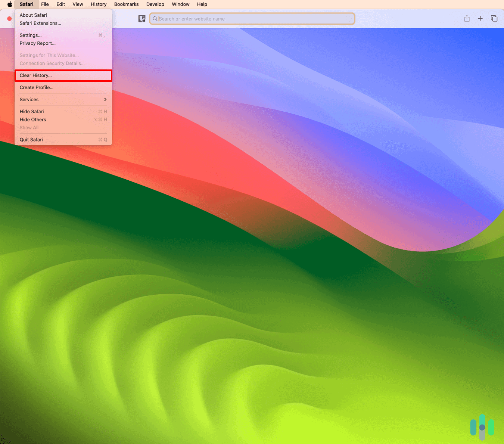Select Create Profile…
Viewport: 504px width, 444px height.
click(x=37, y=87)
